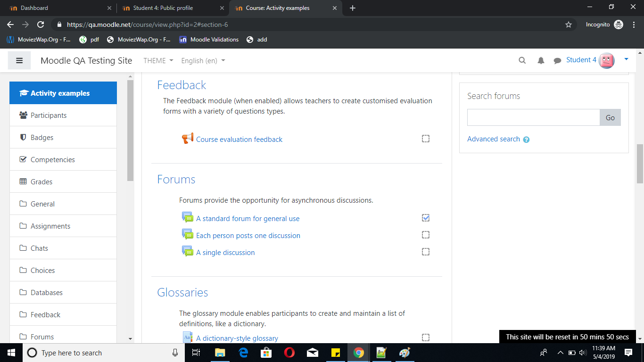644x362 pixels.
Task: Go to Chats section in sidebar
Action: 63,248
